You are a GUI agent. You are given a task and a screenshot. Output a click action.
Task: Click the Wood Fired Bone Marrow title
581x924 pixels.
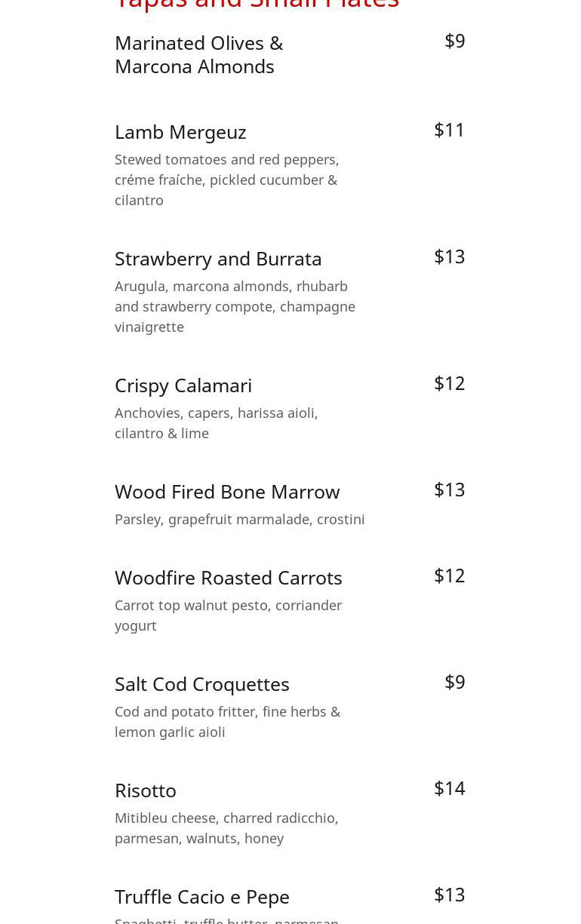click(x=227, y=492)
